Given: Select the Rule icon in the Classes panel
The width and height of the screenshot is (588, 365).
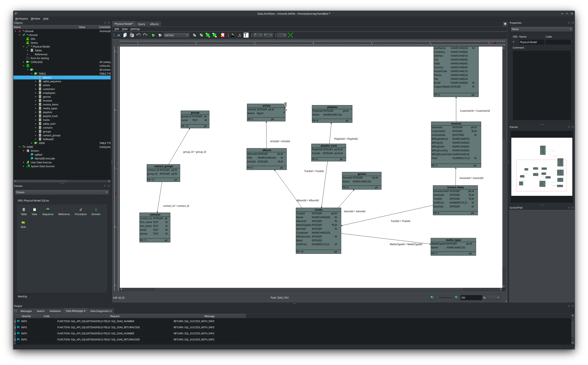Looking at the screenshot, I should tap(23, 223).
